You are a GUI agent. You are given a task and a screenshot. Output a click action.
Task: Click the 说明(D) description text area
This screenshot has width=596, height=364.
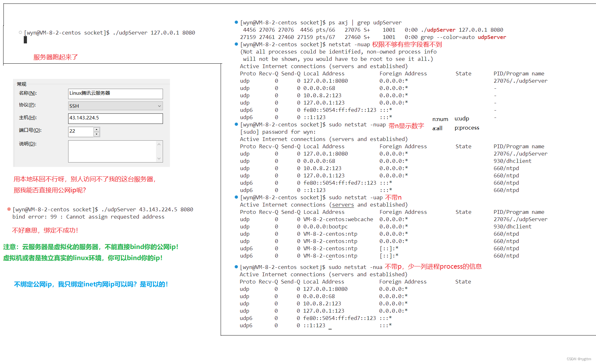[x=113, y=151]
